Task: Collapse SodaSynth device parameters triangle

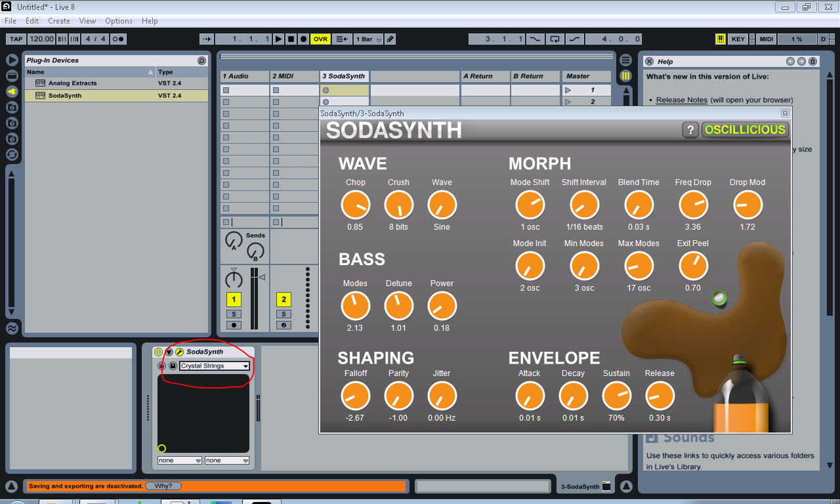Action: [x=169, y=352]
